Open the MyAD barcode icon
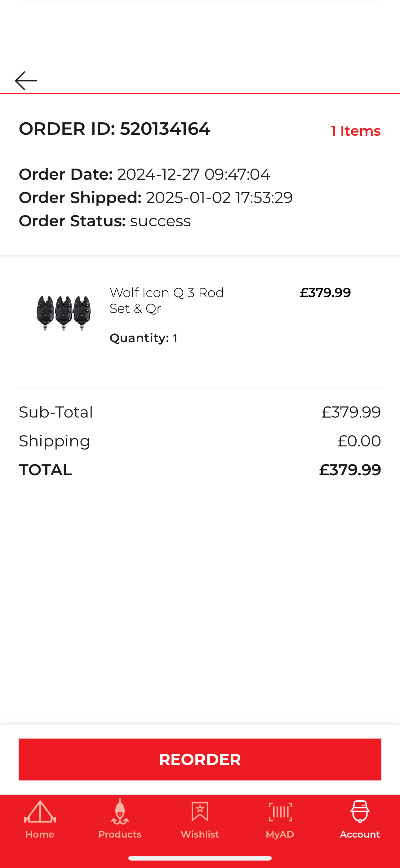This screenshot has height=868, width=400. [x=280, y=811]
